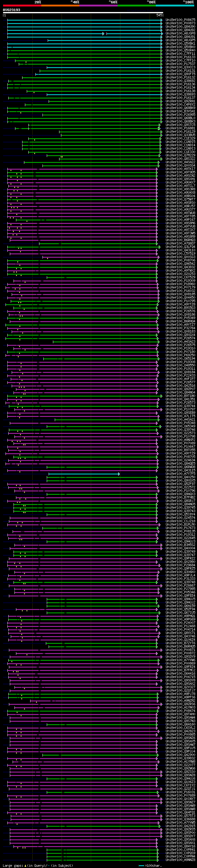Select the UniRef100_Q3LFQ4 label
197x868 pixels.
(x=180, y=247)
